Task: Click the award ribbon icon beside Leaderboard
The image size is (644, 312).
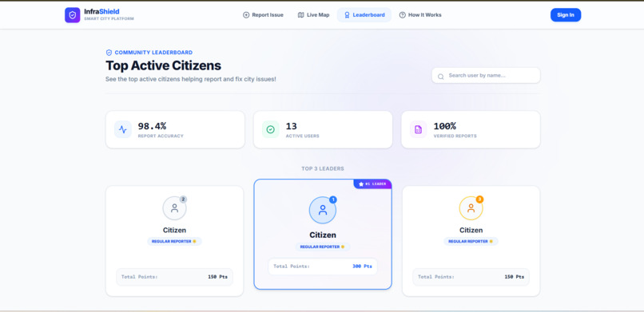Action: point(347,15)
